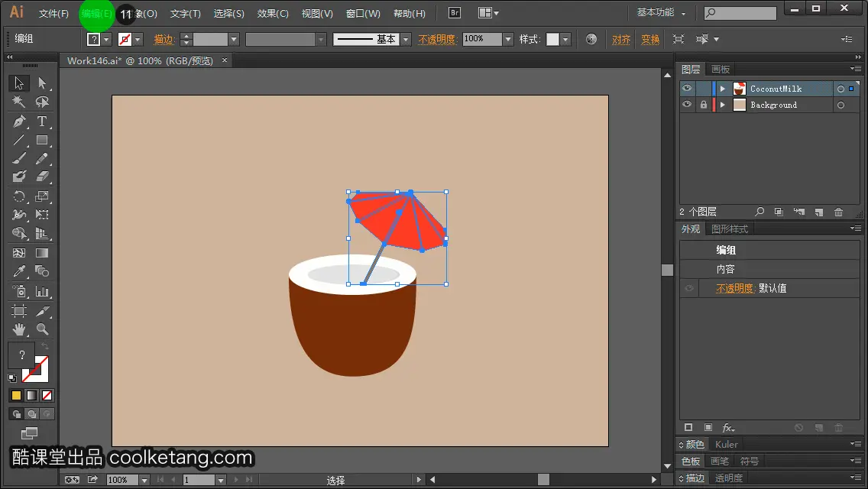Select the Column Graph tool
868x489 pixels.
(42, 291)
